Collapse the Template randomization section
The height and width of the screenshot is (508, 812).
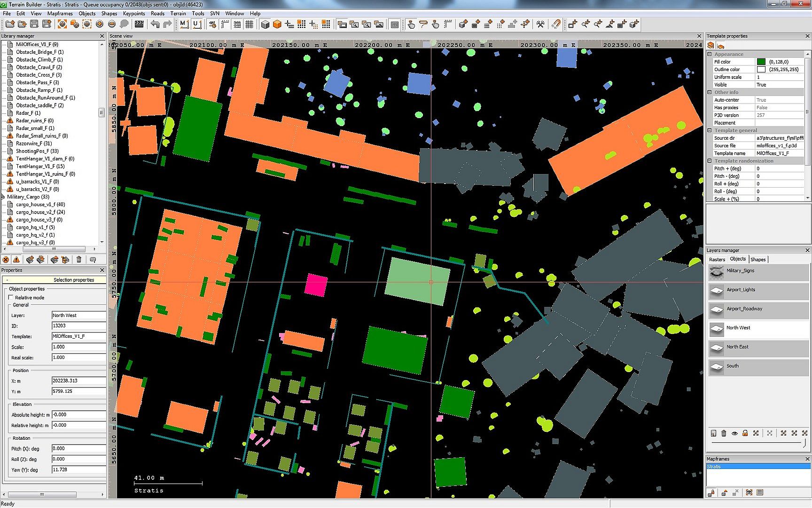tap(710, 161)
